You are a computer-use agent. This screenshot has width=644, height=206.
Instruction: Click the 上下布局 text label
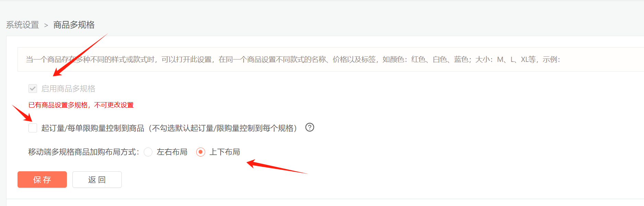(x=225, y=152)
